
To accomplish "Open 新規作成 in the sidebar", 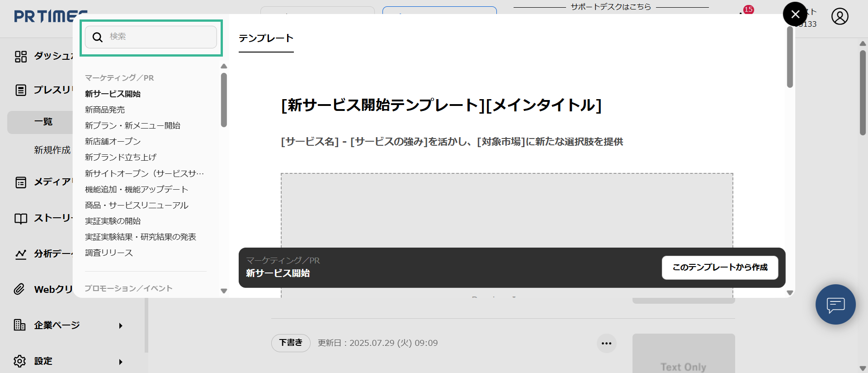I will click(52, 150).
